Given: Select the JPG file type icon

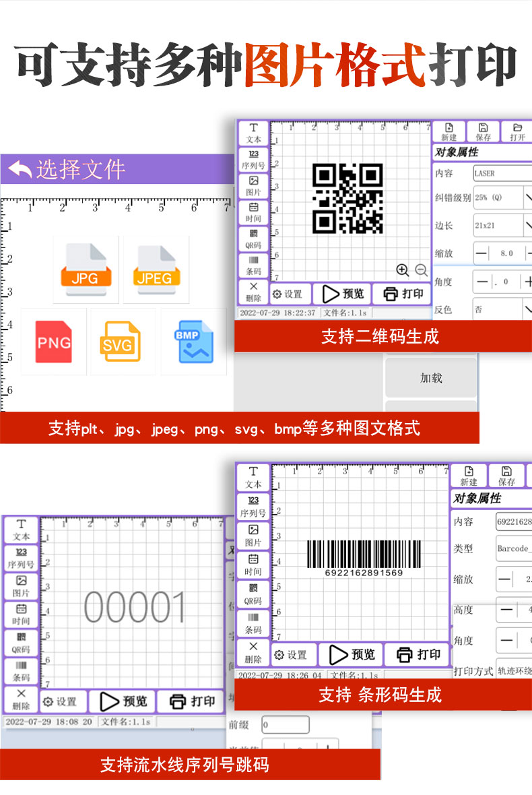Looking at the screenshot, I should point(86,269).
